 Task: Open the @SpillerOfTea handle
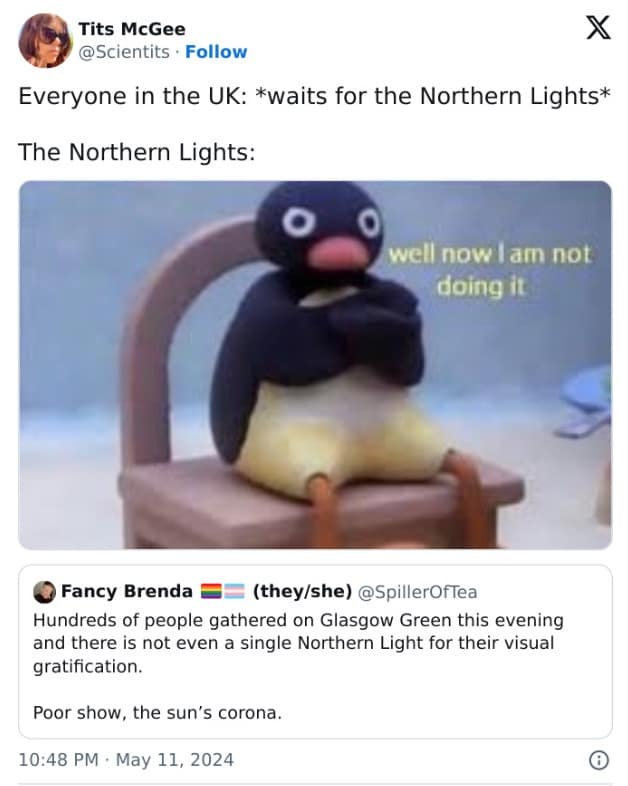click(x=417, y=592)
